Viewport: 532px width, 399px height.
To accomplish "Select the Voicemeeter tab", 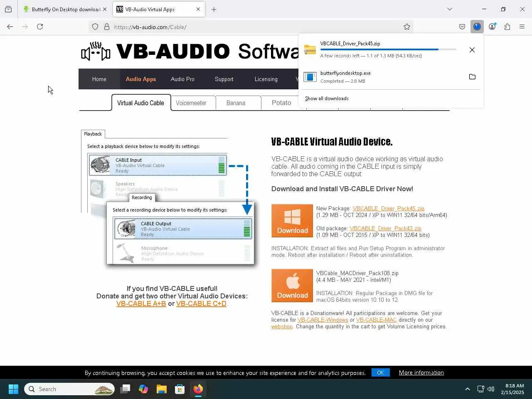I will pyautogui.click(x=191, y=103).
